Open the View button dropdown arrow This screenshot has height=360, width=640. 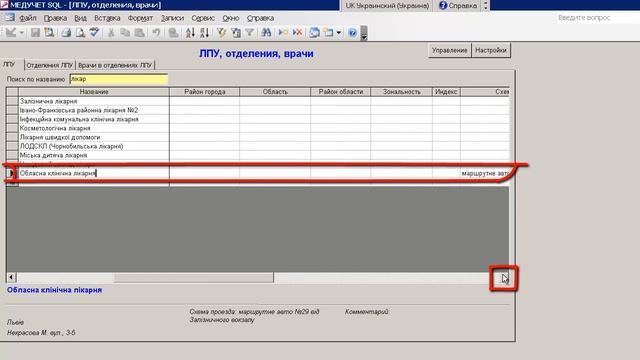[22, 33]
